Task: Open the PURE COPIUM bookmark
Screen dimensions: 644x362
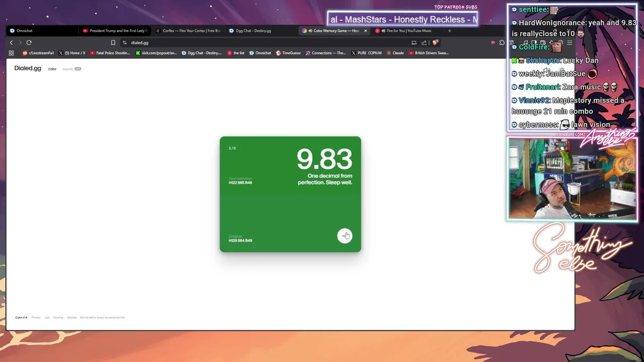Action: point(366,53)
